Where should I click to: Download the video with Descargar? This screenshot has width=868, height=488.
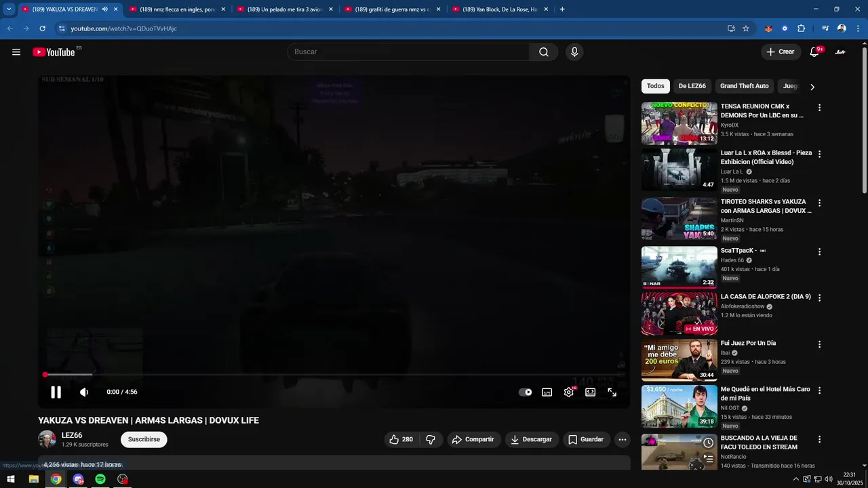[532, 439]
